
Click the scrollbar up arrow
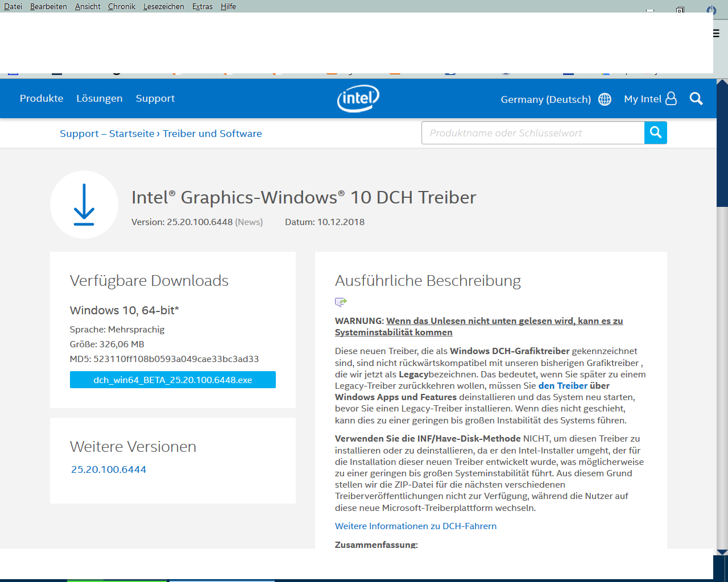click(722, 83)
